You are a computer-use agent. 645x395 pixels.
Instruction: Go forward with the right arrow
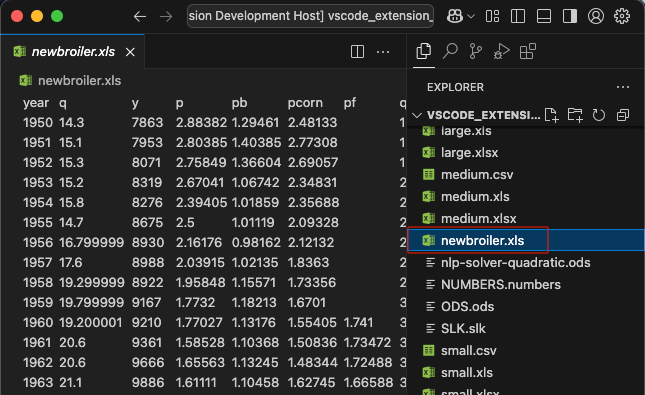click(x=166, y=16)
